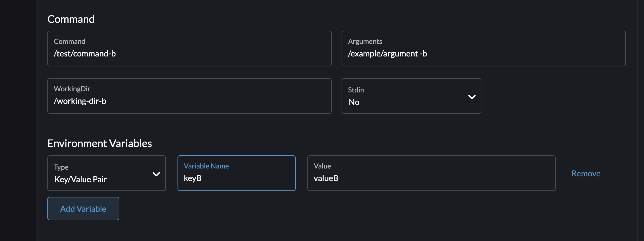The width and height of the screenshot is (644, 241).
Task: Expand the Type dropdown
Action: (106, 173)
